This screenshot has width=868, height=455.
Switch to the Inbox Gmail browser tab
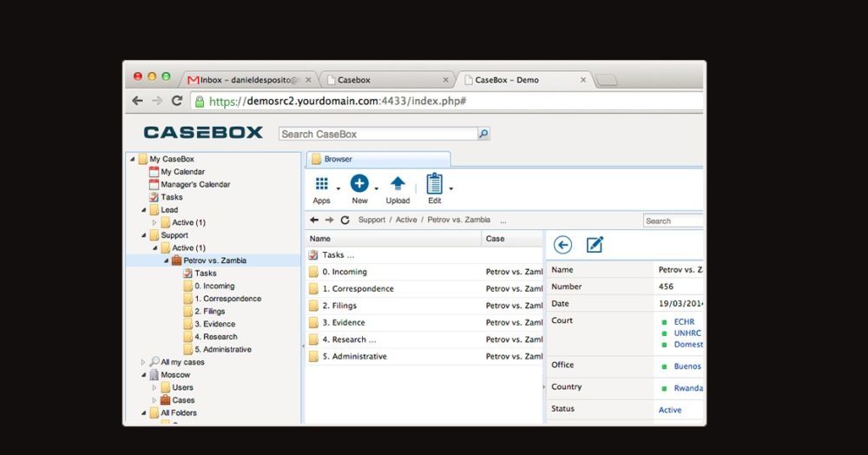(x=247, y=80)
